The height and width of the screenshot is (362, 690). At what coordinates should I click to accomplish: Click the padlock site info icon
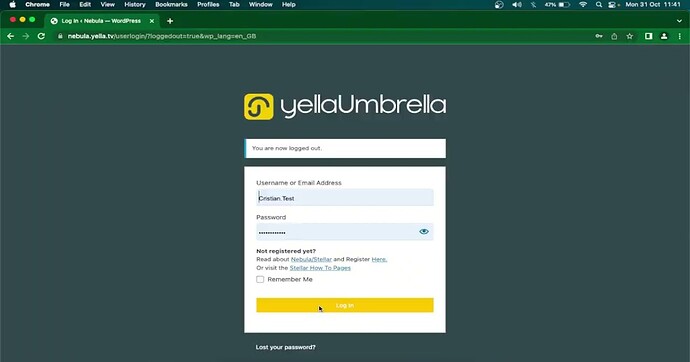click(60, 36)
